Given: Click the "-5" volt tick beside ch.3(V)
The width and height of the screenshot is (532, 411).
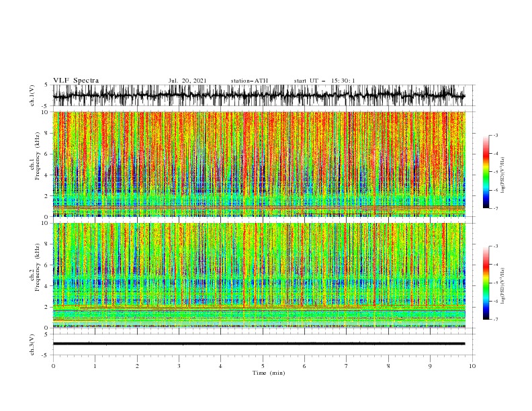Looking at the screenshot, I should click(x=46, y=355).
